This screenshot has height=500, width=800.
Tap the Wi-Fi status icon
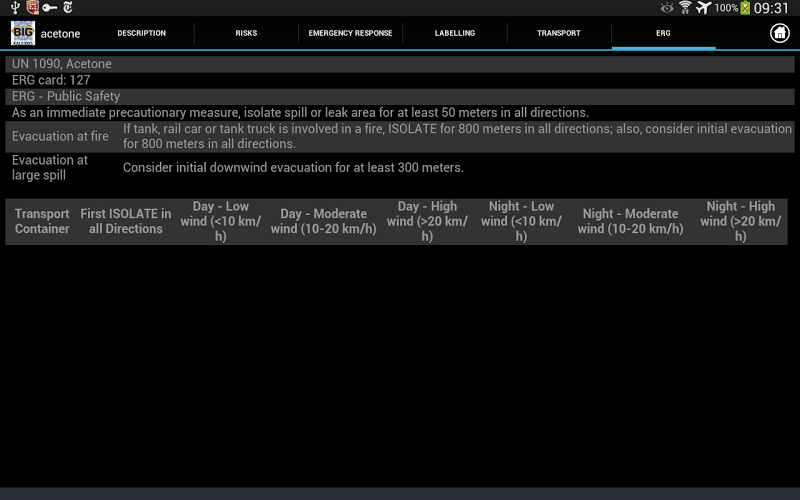(x=685, y=8)
